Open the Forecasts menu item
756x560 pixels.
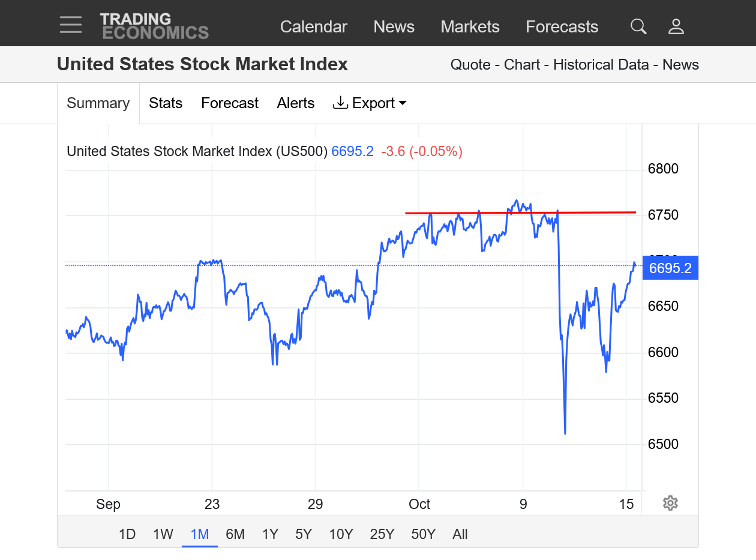(x=562, y=27)
